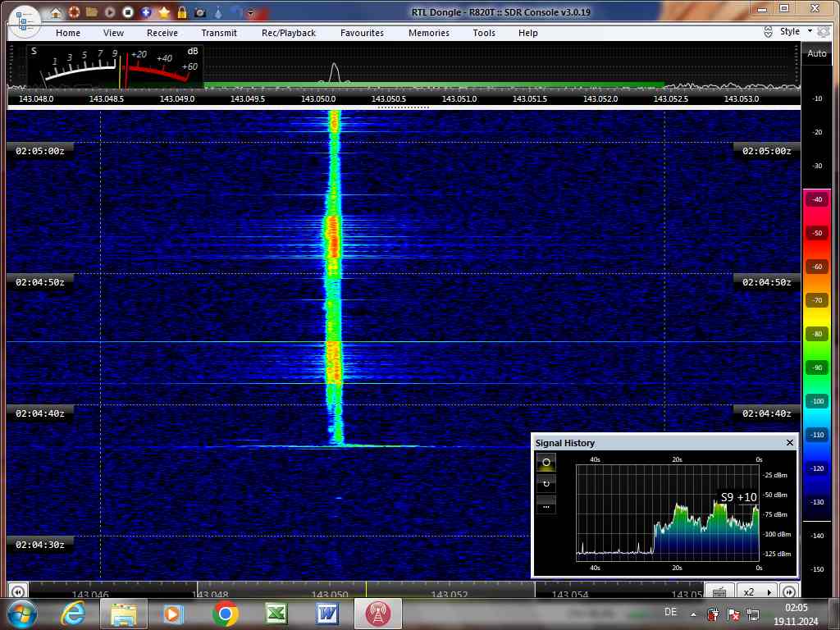Show hidden tray icons arrow
The width and height of the screenshot is (840, 630).
[x=693, y=614]
